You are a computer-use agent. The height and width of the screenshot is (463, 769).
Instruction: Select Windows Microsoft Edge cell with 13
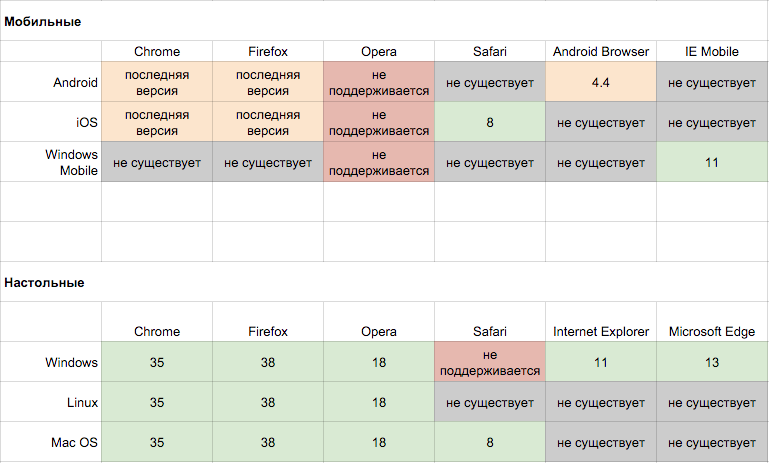[x=712, y=362]
